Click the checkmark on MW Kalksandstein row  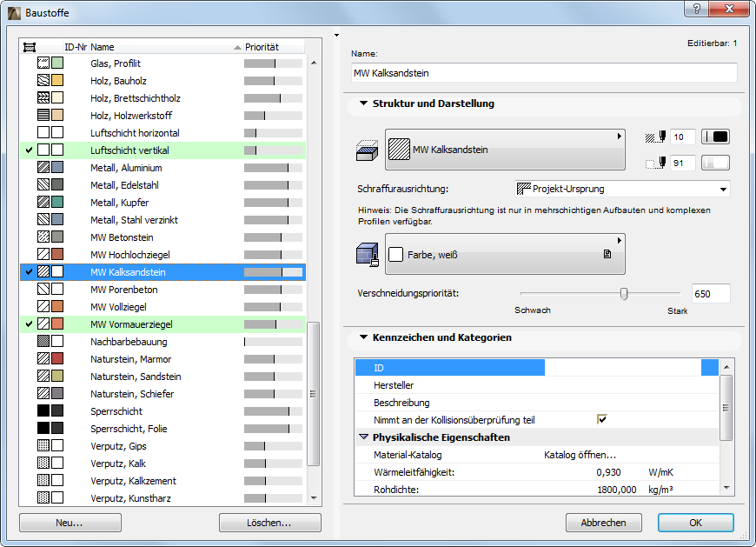29,271
